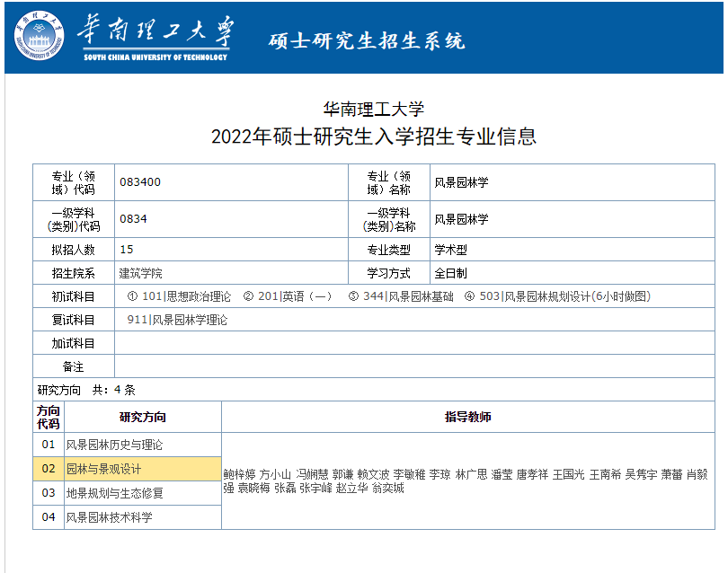Click the 华南理工大学 calligraphy banner title
This screenshot has width=728, height=573.
[x=155, y=31]
